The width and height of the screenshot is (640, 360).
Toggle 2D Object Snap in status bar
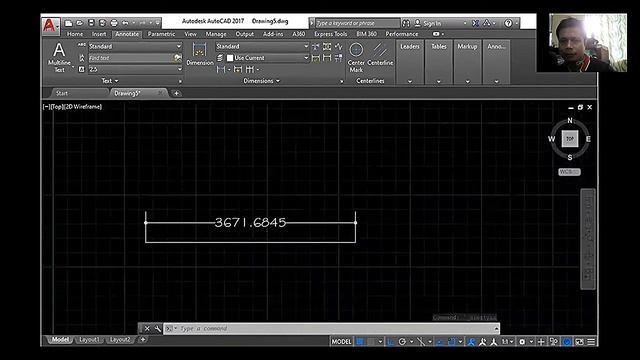[x=452, y=342]
